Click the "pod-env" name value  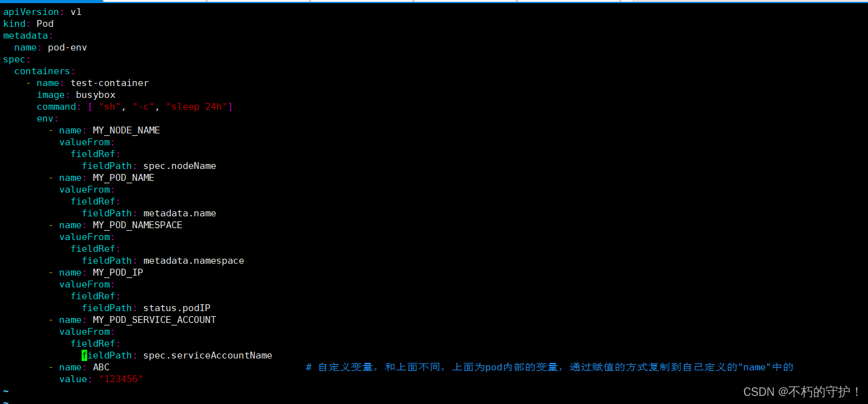[x=67, y=47]
